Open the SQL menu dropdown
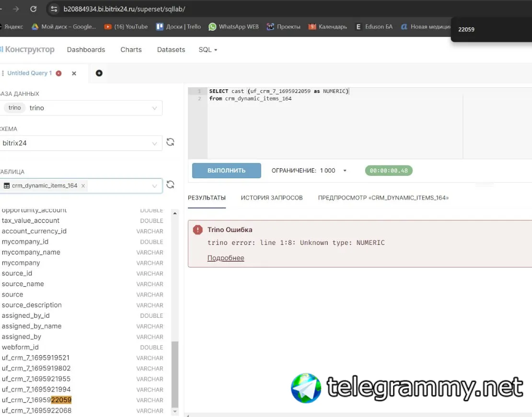The height and width of the screenshot is (417, 532). click(208, 49)
